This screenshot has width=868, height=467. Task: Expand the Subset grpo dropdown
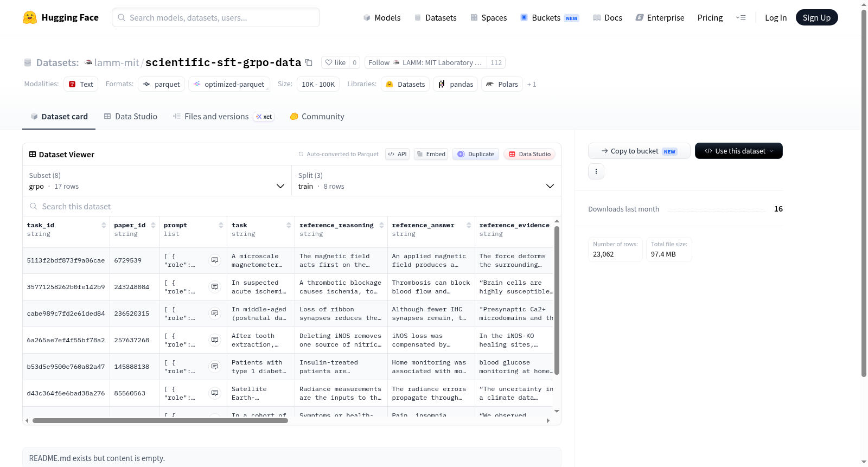pos(157,181)
